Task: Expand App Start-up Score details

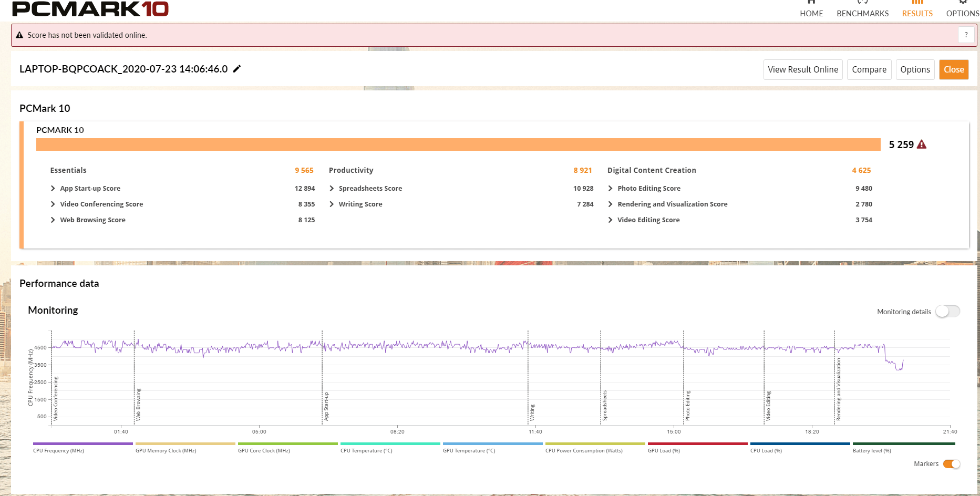Action: point(53,189)
